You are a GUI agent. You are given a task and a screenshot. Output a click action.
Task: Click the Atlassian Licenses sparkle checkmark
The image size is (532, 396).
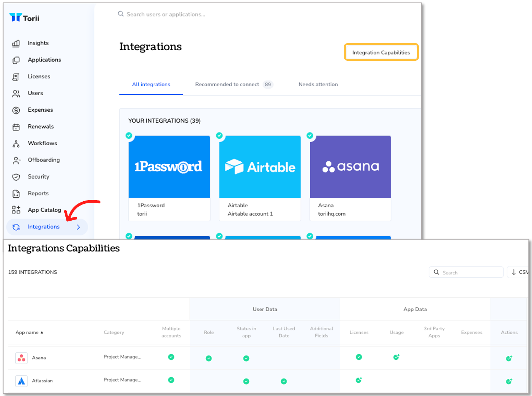359,380
